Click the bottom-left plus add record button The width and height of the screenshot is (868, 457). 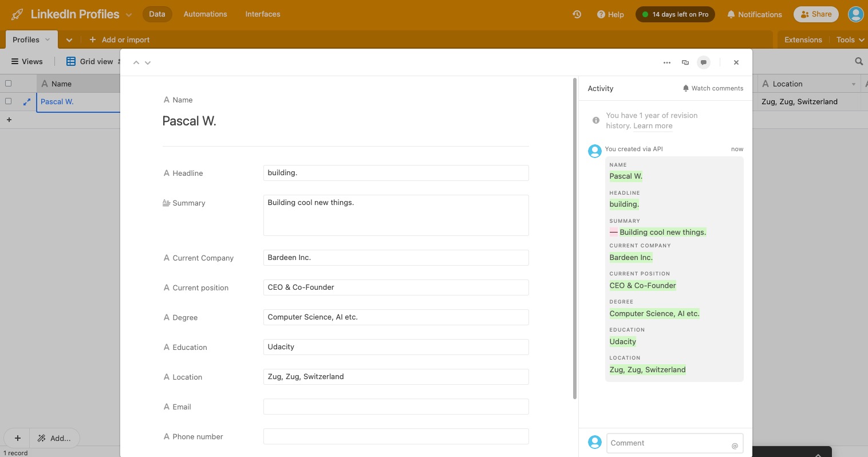click(17, 438)
